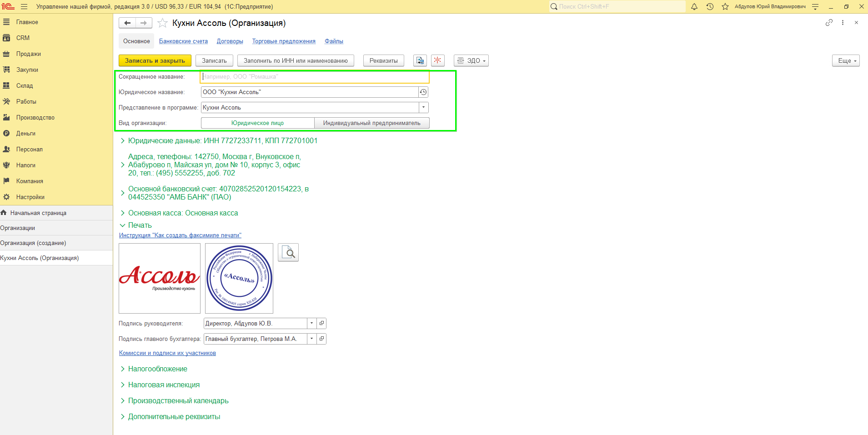Click the document exchange icon next to Реквизиты
Image resolution: width=868 pixels, height=435 pixels.
pyautogui.click(x=420, y=60)
